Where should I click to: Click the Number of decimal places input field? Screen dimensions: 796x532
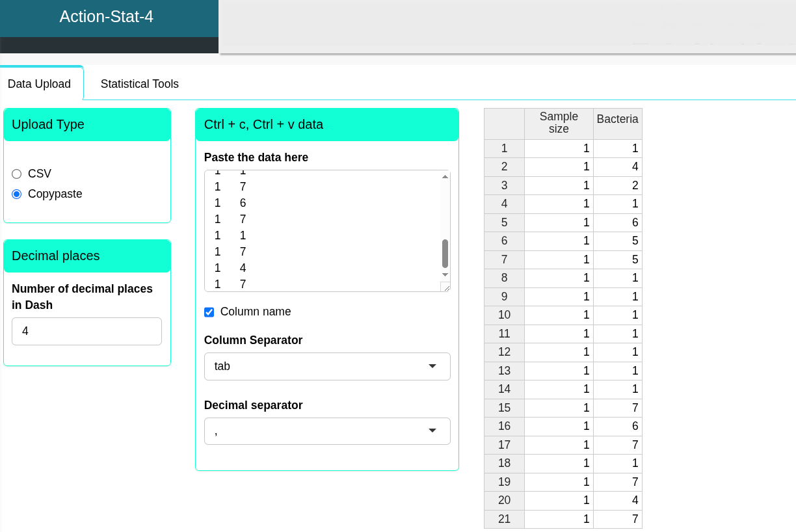86,331
